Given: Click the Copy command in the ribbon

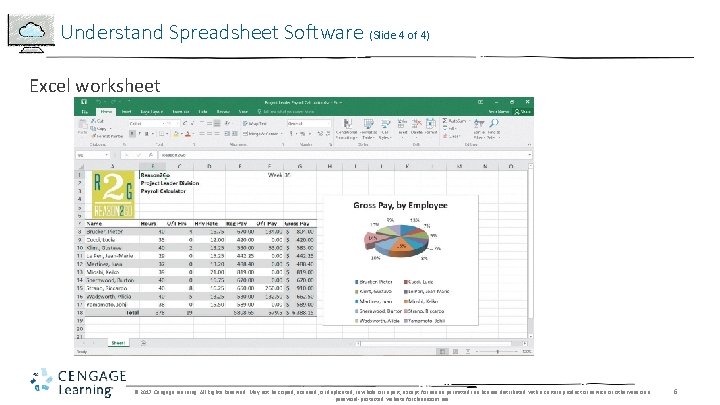Looking at the screenshot, I should [99, 129].
